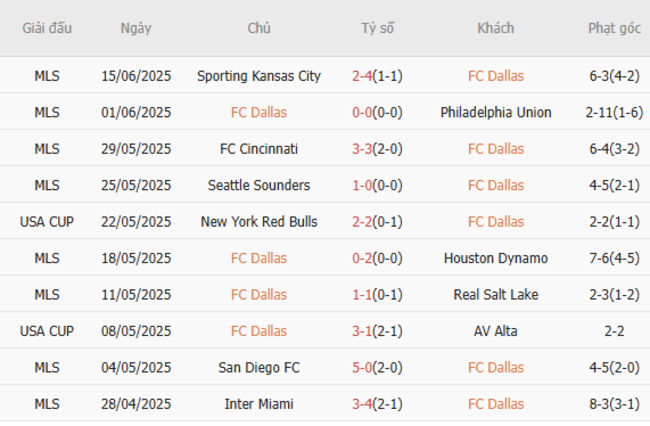Viewport: 650px width, 426px height.
Task: Open Philadelphia Union team link
Action: (x=495, y=112)
